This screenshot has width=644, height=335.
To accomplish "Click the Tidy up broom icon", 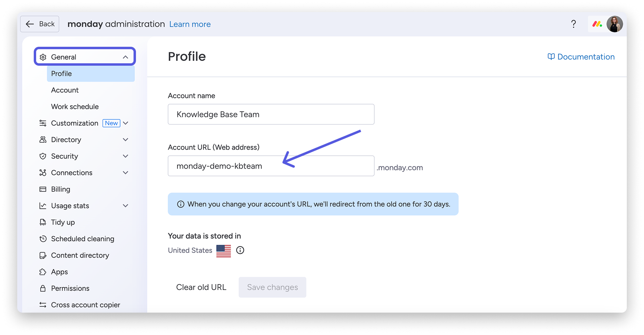I will [x=43, y=222].
